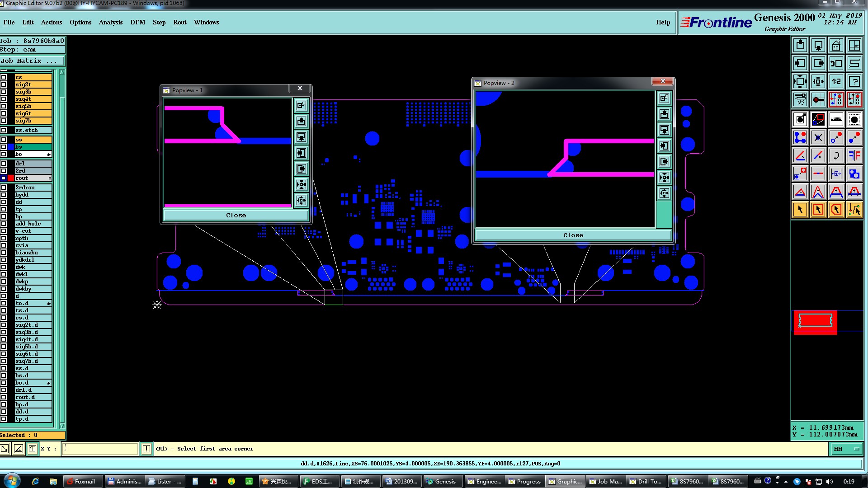Toggle checkbox for the v-cut layer

(x=4, y=231)
